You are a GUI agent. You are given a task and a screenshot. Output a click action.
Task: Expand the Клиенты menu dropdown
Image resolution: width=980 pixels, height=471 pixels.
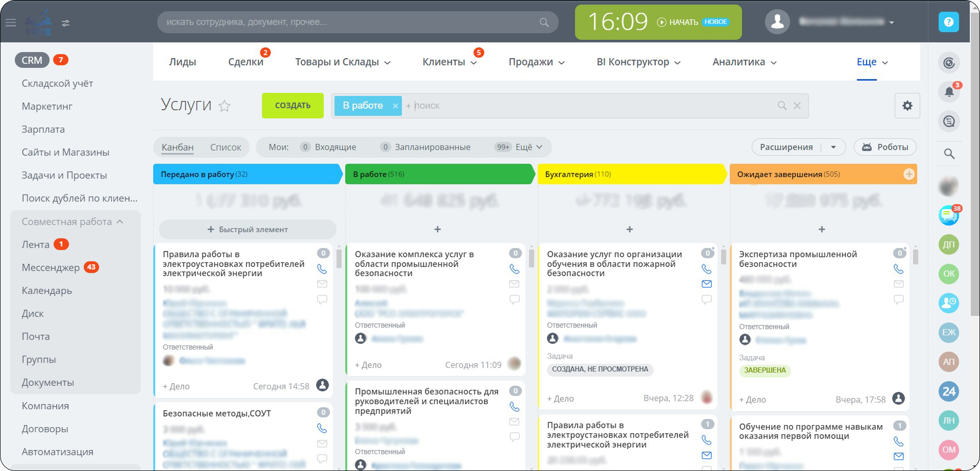tap(449, 61)
